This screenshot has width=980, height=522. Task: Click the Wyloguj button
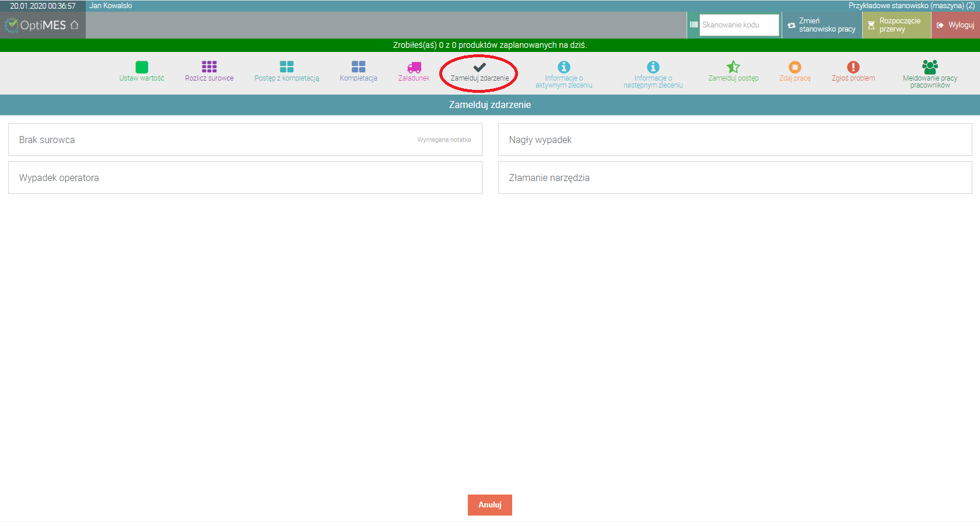coord(956,25)
